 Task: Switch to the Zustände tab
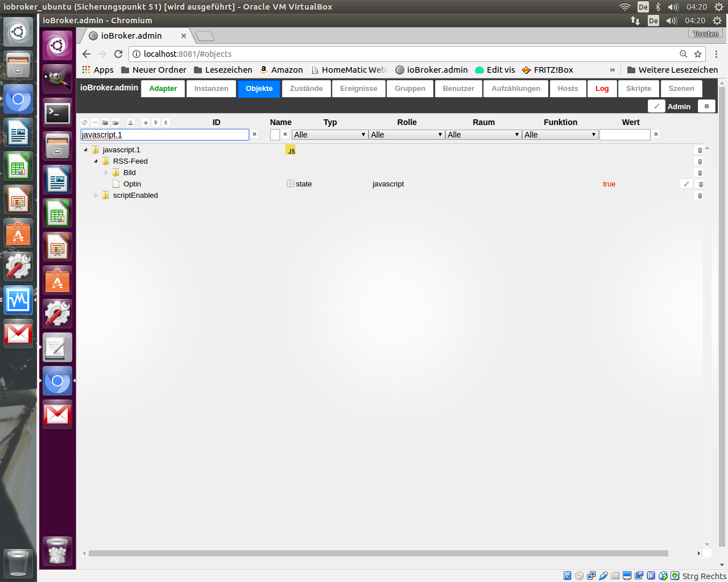[x=307, y=89]
